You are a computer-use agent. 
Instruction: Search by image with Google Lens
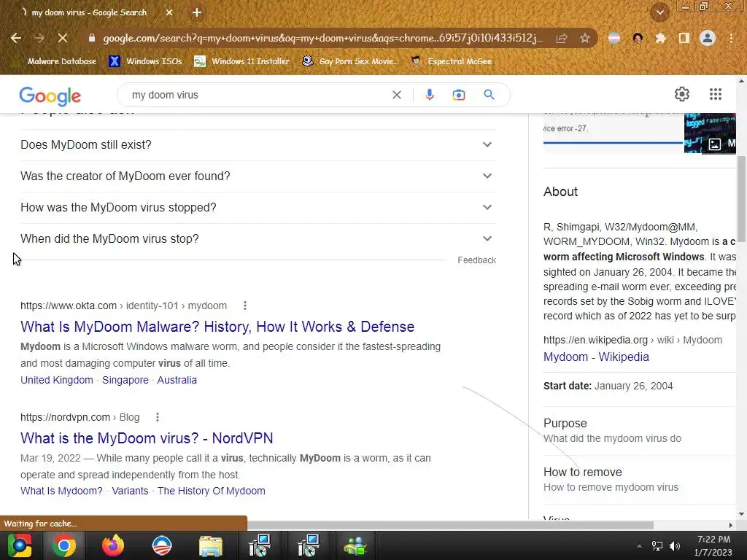[x=458, y=95]
